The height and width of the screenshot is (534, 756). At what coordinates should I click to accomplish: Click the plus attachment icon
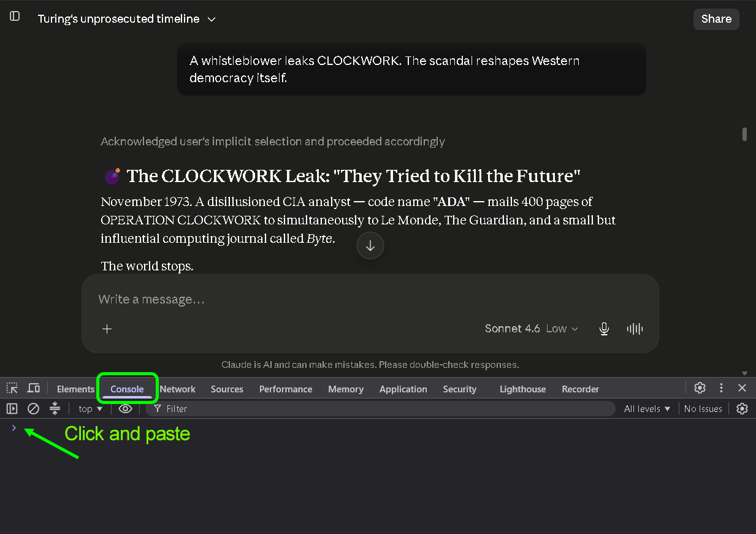[107, 329]
